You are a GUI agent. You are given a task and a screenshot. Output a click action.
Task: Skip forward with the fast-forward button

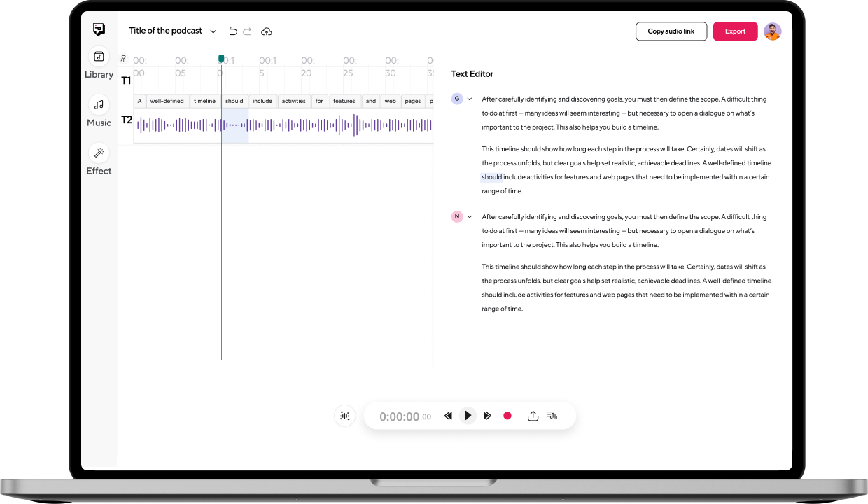pos(488,416)
